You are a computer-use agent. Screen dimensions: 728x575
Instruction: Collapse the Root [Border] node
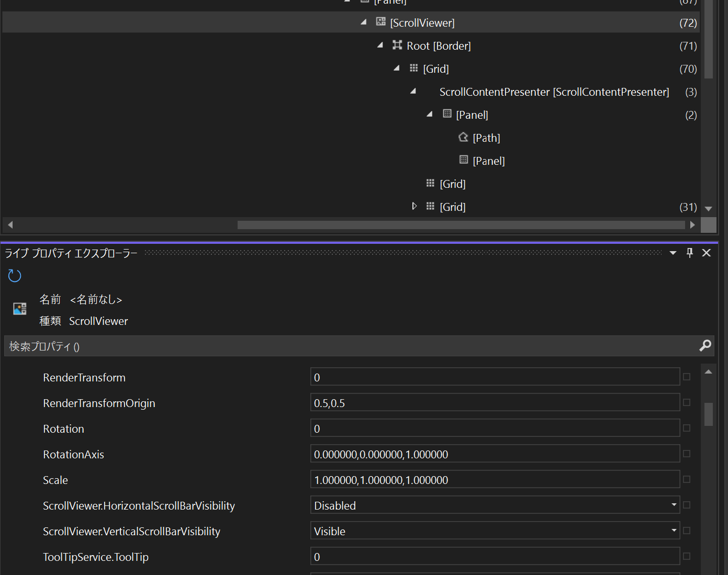380,45
